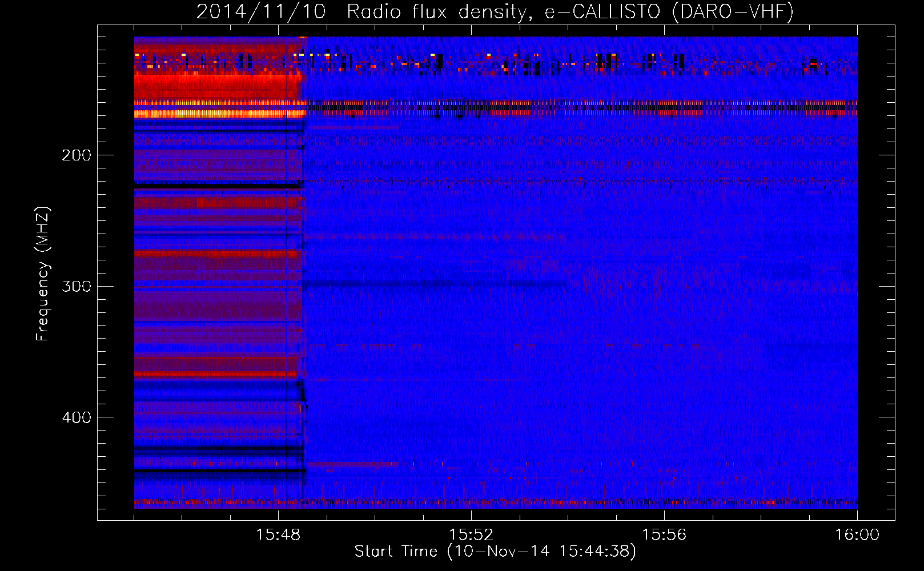Click the '200' frequency tick label
Image resolution: width=924 pixels, height=571 pixels.
pos(77,155)
